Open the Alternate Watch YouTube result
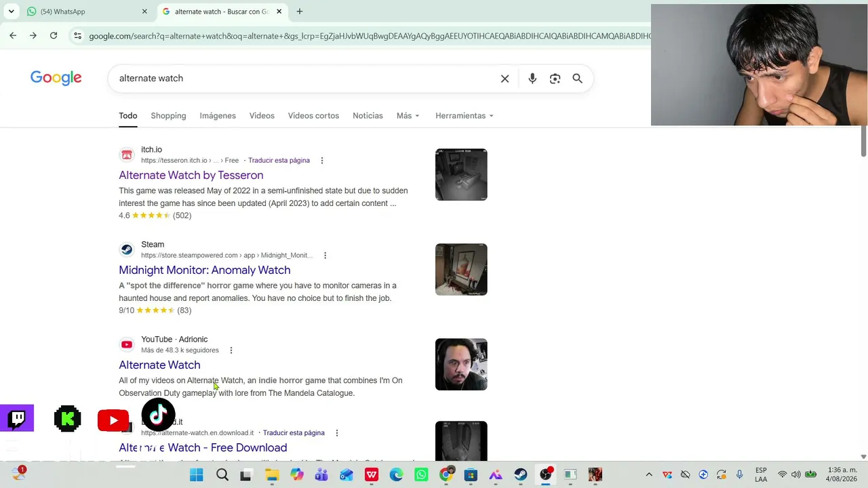868x488 pixels. click(x=159, y=365)
